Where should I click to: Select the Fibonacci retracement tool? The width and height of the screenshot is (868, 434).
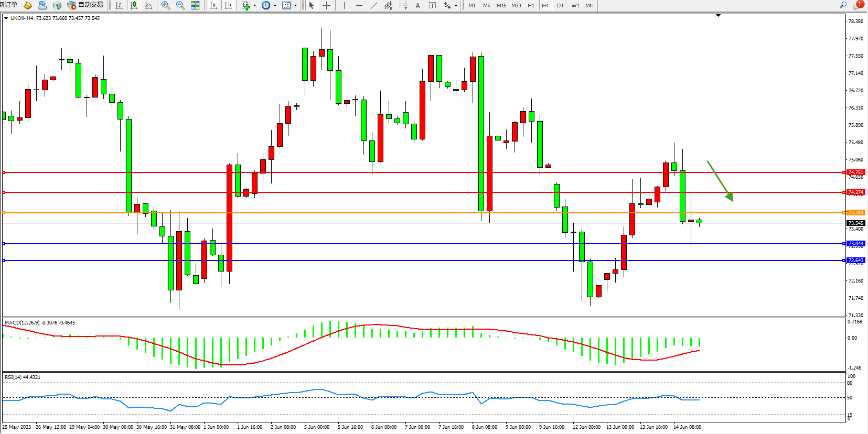[403, 5]
